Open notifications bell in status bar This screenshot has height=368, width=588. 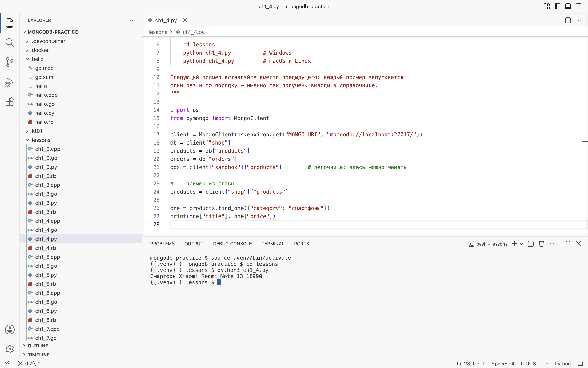coord(580,364)
